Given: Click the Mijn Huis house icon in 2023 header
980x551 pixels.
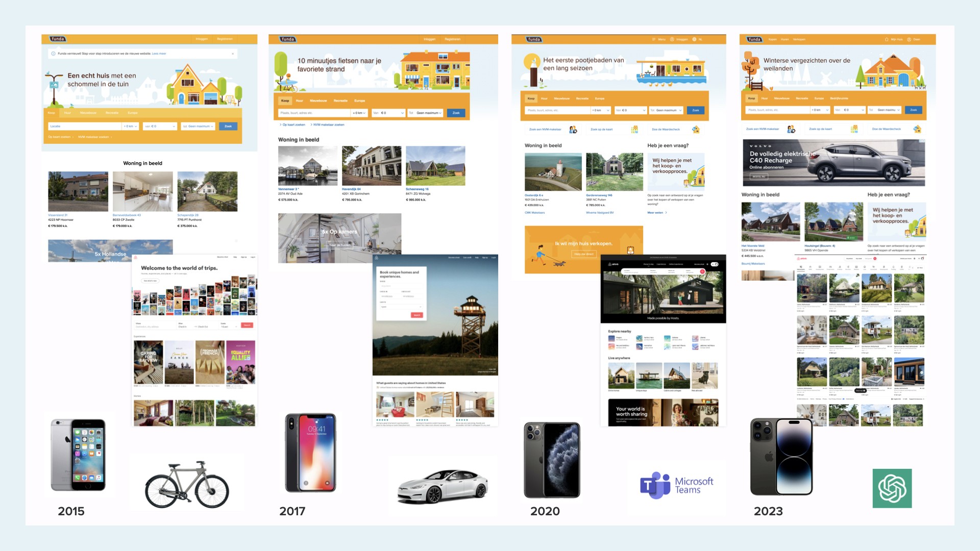Looking at the screenshot, I should (x=887, y=39).
